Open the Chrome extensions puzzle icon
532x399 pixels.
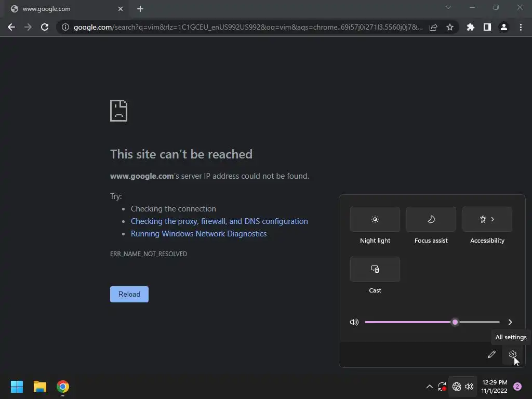click(471, 27)
